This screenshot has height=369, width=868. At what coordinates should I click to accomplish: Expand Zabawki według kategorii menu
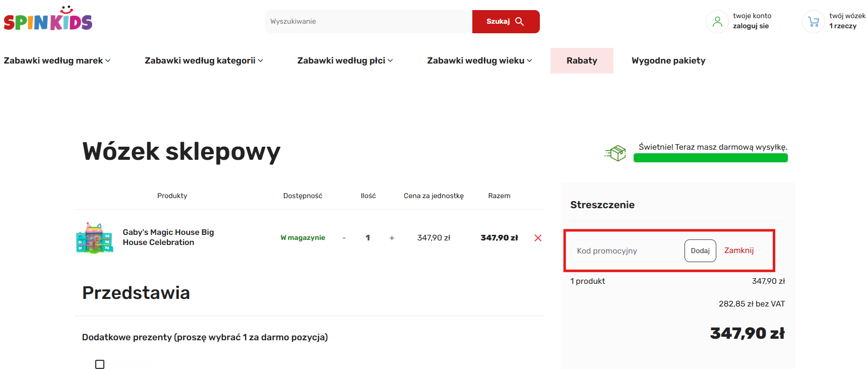coord(204,60)
